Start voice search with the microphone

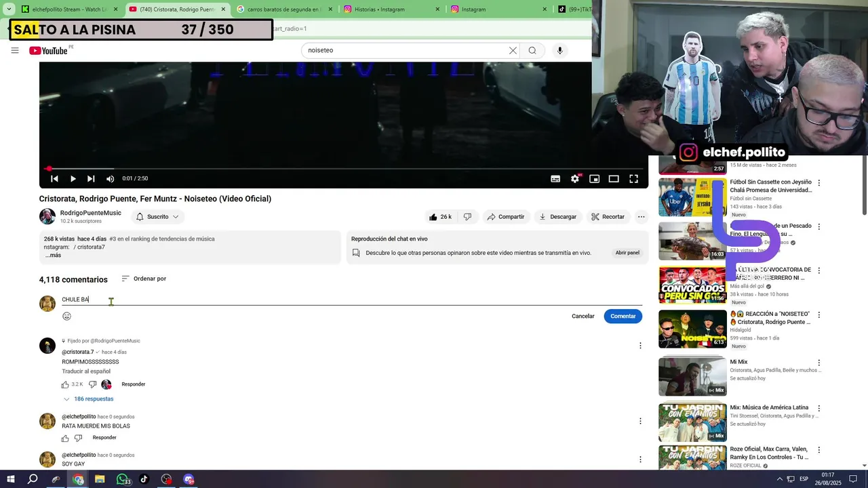559,50
